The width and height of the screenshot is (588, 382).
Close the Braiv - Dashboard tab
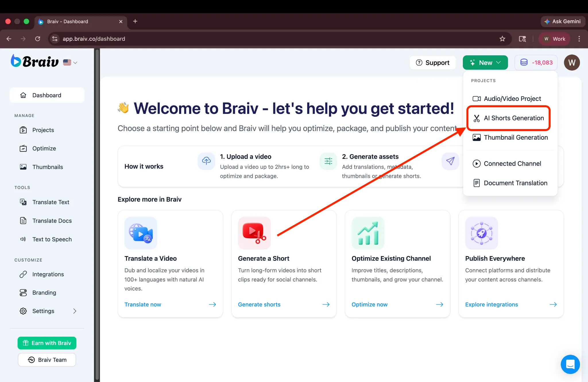point(121,22)
